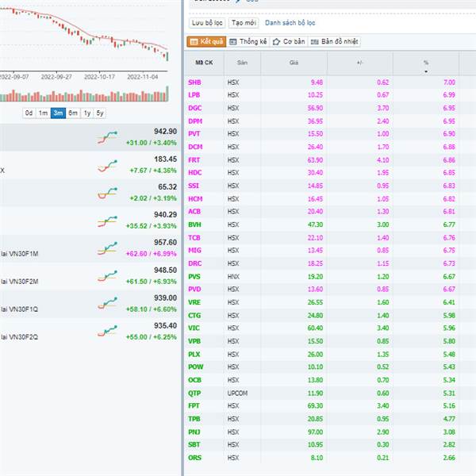Open stock symbol ACB
This screenshot has height=476, width=476.
[x=194, y=212]
